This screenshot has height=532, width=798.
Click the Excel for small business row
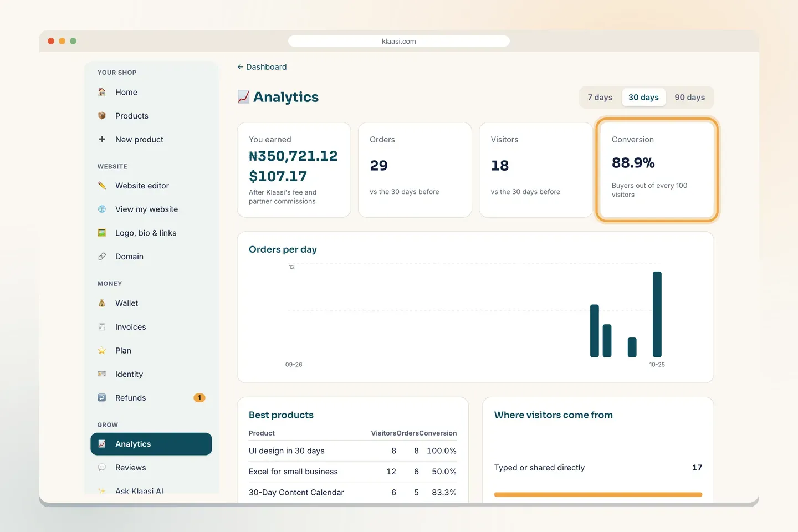(352, 472)
